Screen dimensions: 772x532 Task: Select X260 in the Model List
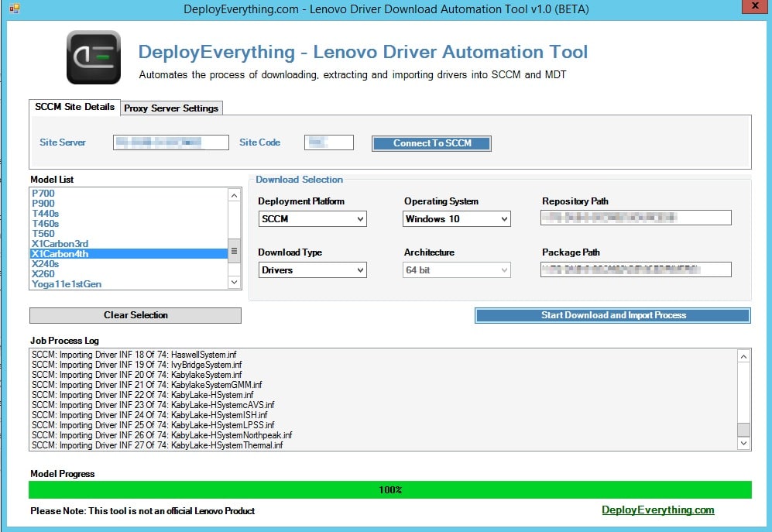tap(129, 274)
